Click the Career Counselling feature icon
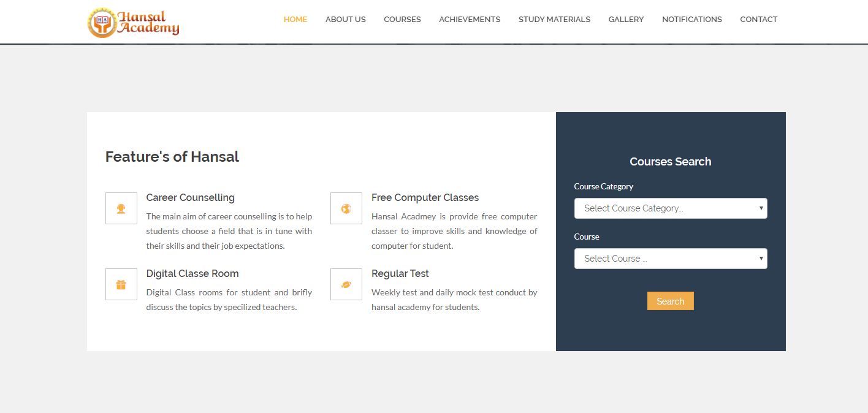The image size is (868, 413). pyautogui.click(x=121, y=208)
